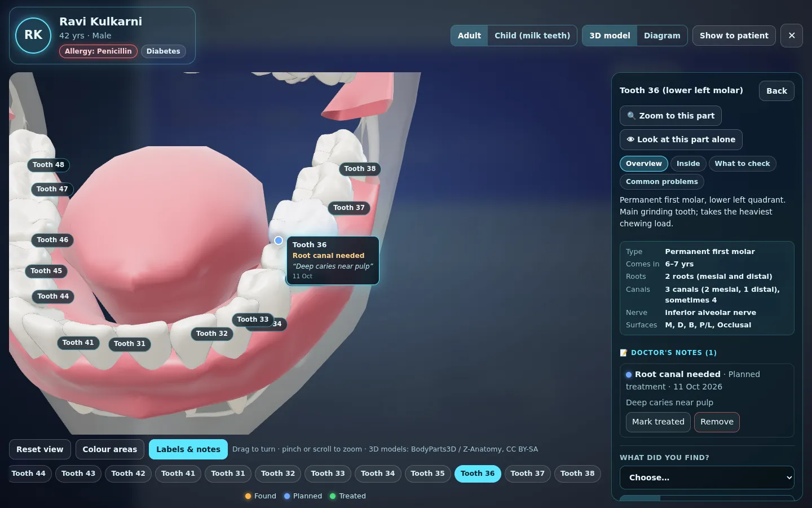This screenshot has height=508, width=812.
Task: Select Tooth 44 chip in bottom strip
Action: (x=29, y=474)
